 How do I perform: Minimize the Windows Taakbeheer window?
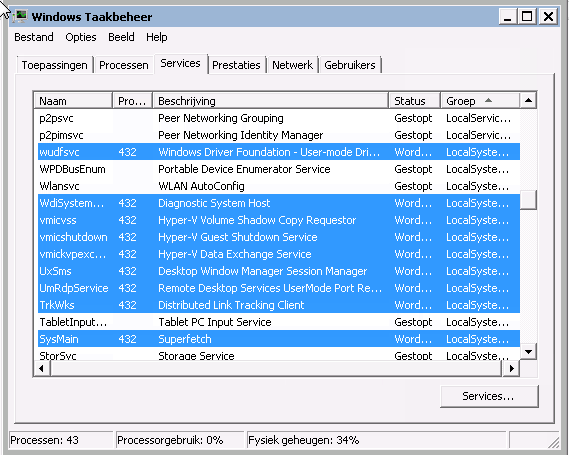point(508,17)
